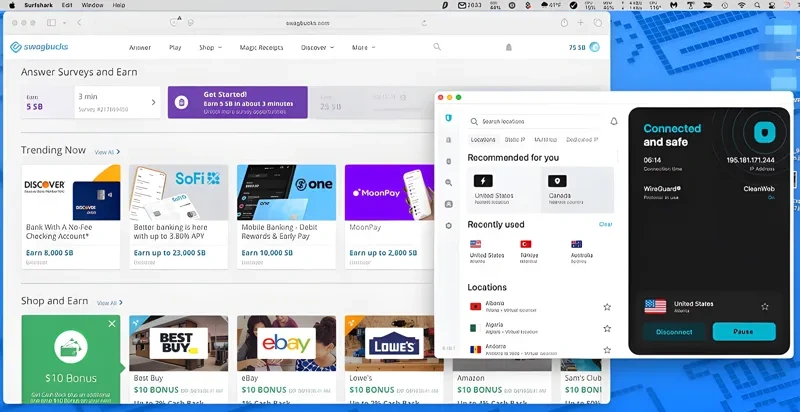Open the Best Buy store card
The image size is (800, 412).
click(179, 359)
